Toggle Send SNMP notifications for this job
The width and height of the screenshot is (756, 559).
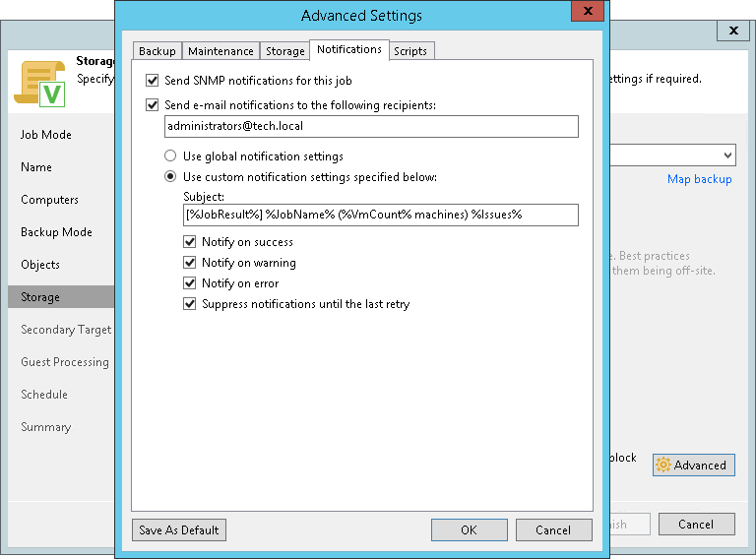pyautogui.click(x=153, y=81)
